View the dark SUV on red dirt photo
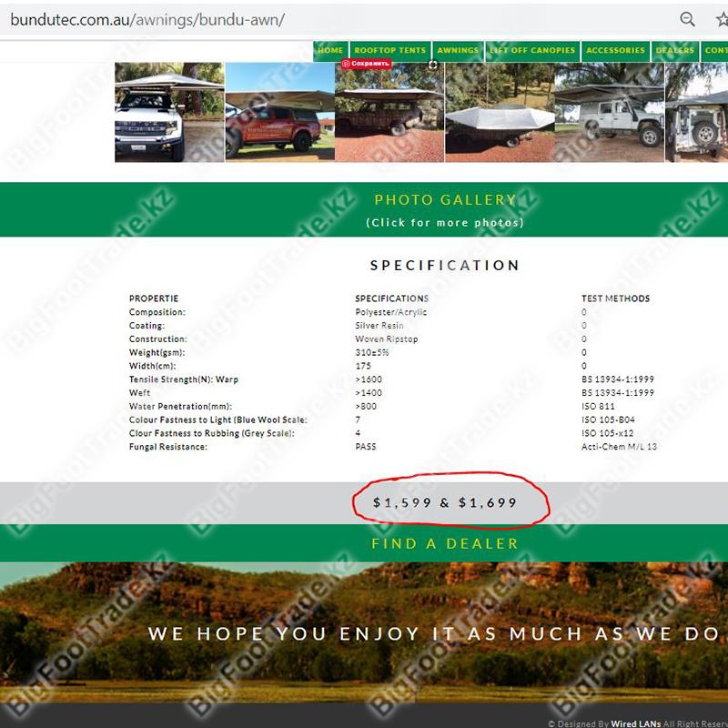728x728 pixels. (389, 112)
